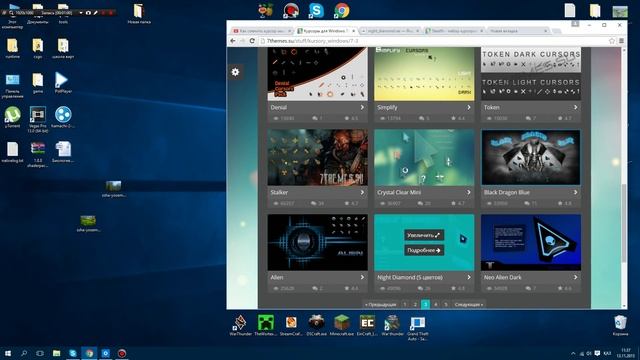Screen dimensions: 640x360
Task: Open the Alien cursor pack thumbnail
Action: [x=318, y=242]
